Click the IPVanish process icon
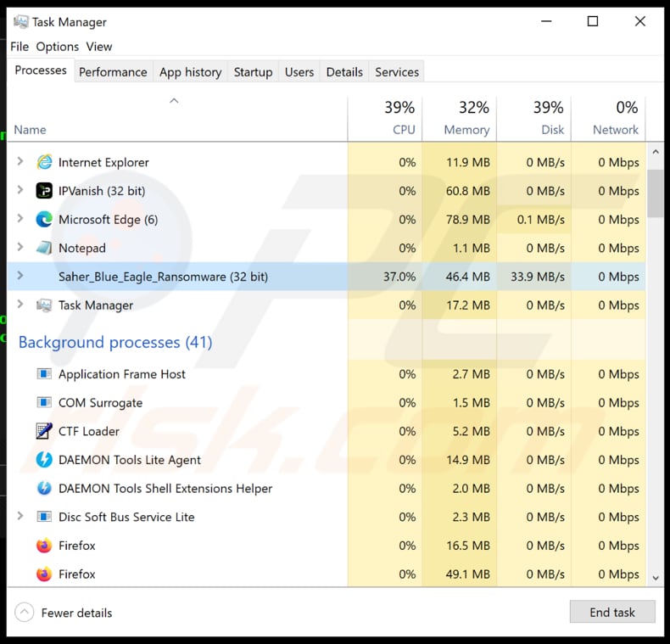The height and width of the screenshot is (644, 670). pyautogui.click(x=44, y=191)
